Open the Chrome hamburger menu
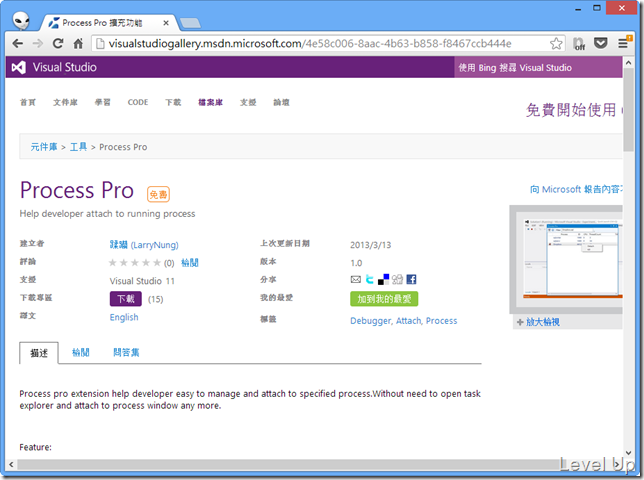 coord(624,43)
